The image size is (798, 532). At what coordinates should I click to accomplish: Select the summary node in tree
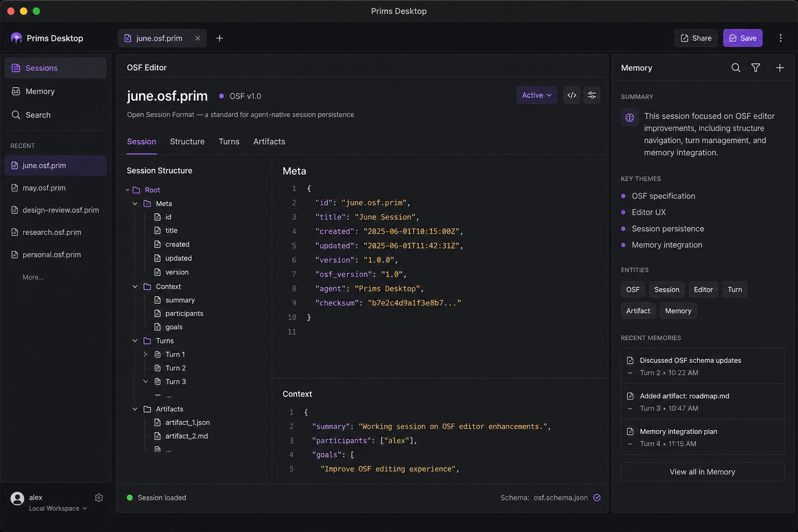pyautogui.click(x=175, y=300)
